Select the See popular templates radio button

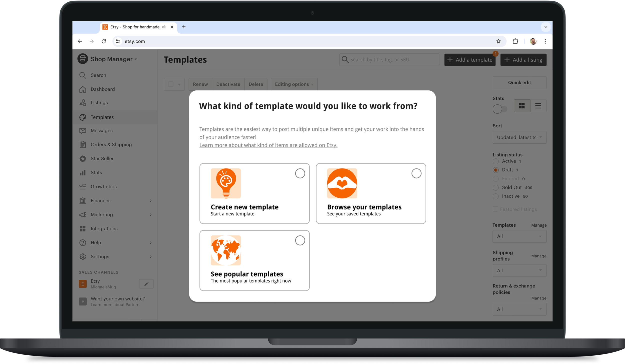pyautogui.click(x=300, y=240)
